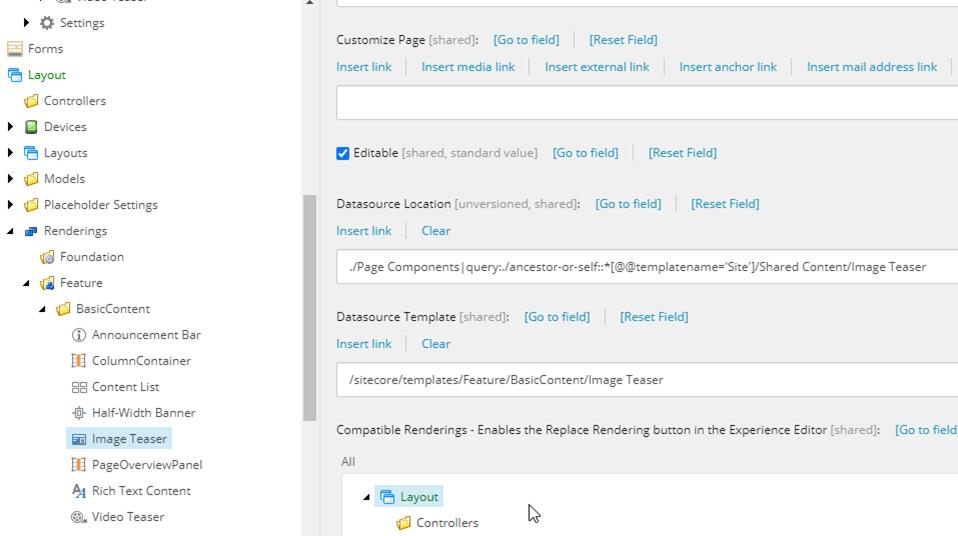The image size is (958, 536).
Task: Collapse the BasicContent folder
Action: click(x=43, y=309)
